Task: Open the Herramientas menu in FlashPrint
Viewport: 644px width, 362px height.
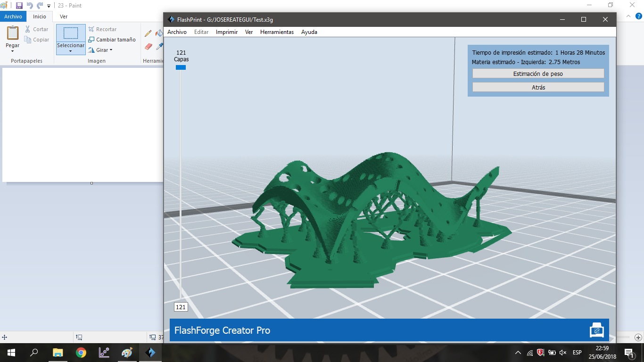Action: (277, 32)
